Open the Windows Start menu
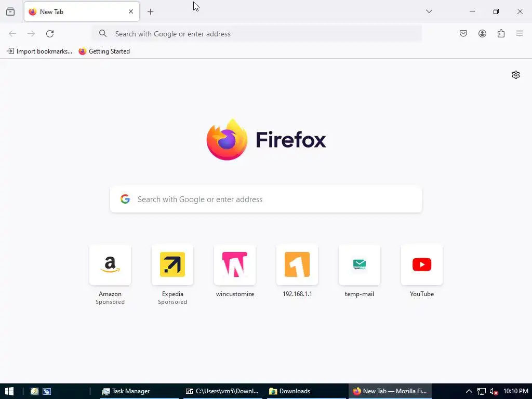532x399 pixels. [x=9, y=391]
